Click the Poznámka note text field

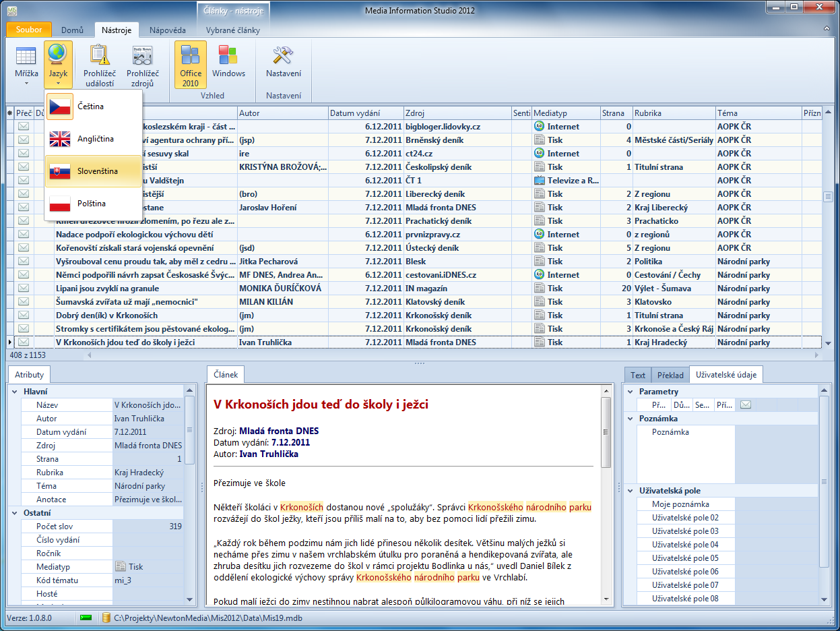775,454
